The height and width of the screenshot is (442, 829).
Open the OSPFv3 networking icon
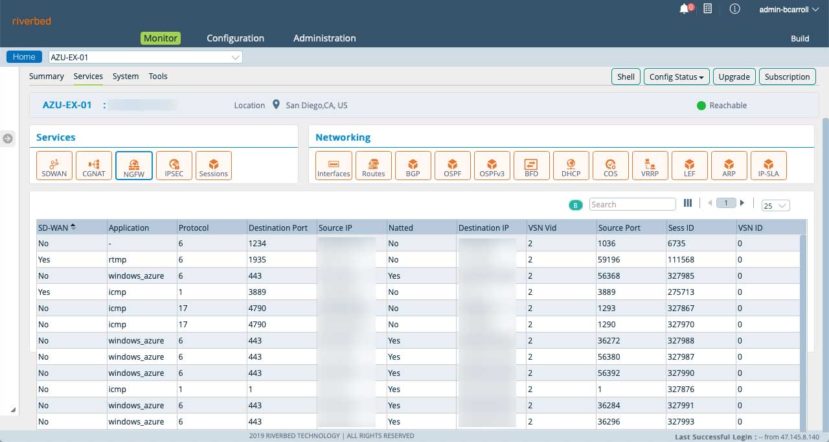coord(492,165)
